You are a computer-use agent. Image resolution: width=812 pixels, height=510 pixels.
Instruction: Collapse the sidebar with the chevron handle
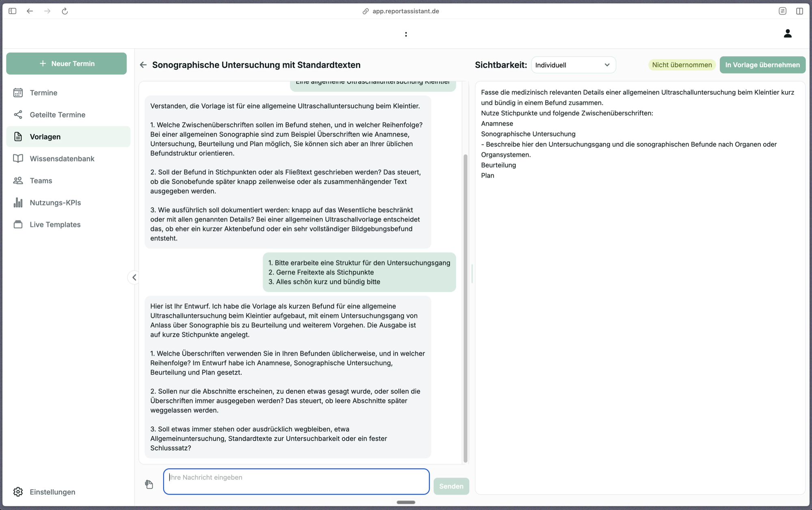tap(134, 277)
